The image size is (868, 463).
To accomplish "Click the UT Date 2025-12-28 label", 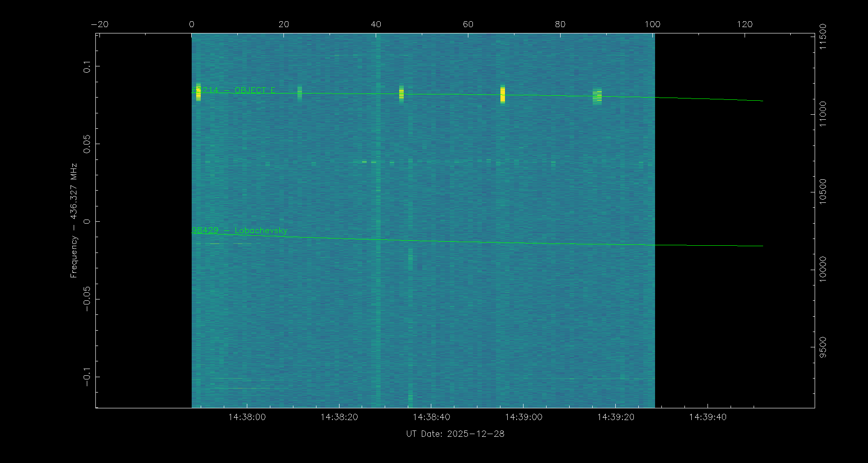I will point(455,434).
